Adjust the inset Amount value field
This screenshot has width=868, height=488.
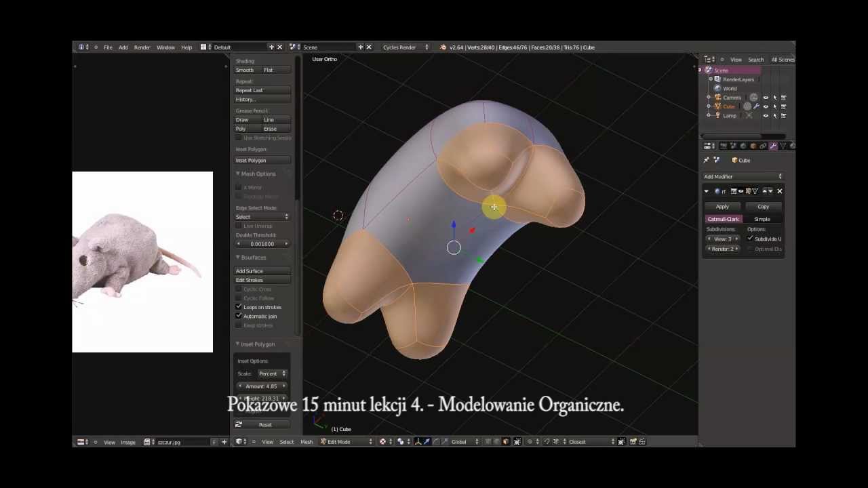pyautogui.click(x=262, y=386)
